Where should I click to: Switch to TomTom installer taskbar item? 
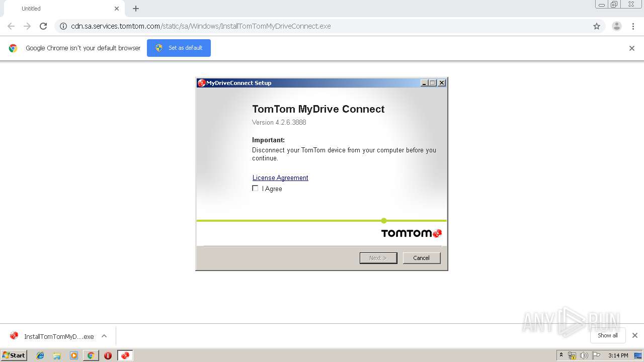(x=125, y=355)
